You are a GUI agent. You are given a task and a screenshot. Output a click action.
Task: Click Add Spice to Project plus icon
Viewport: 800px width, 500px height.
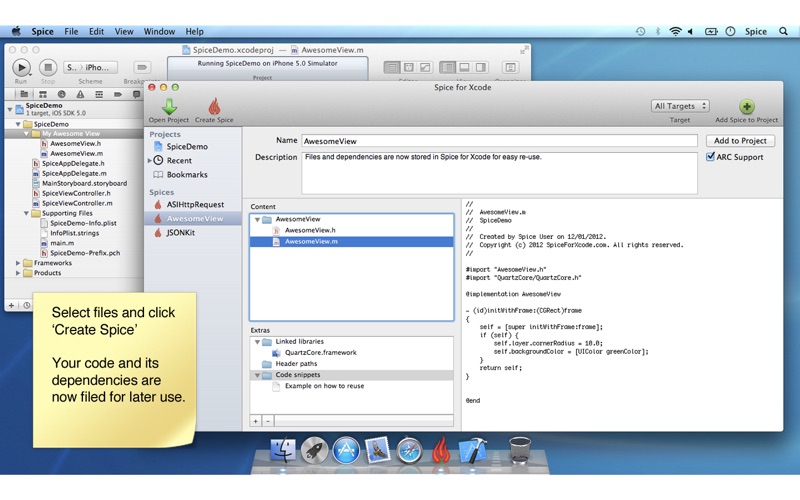(x=746, y=107)
